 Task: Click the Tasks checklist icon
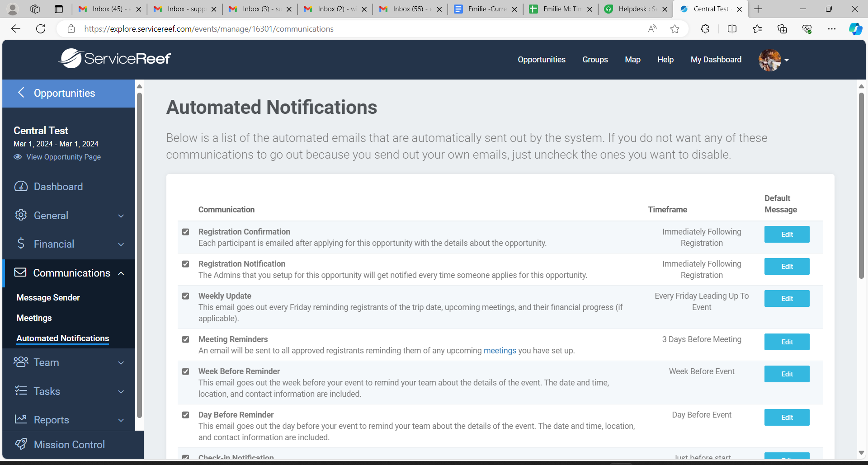tap(21, 390)
